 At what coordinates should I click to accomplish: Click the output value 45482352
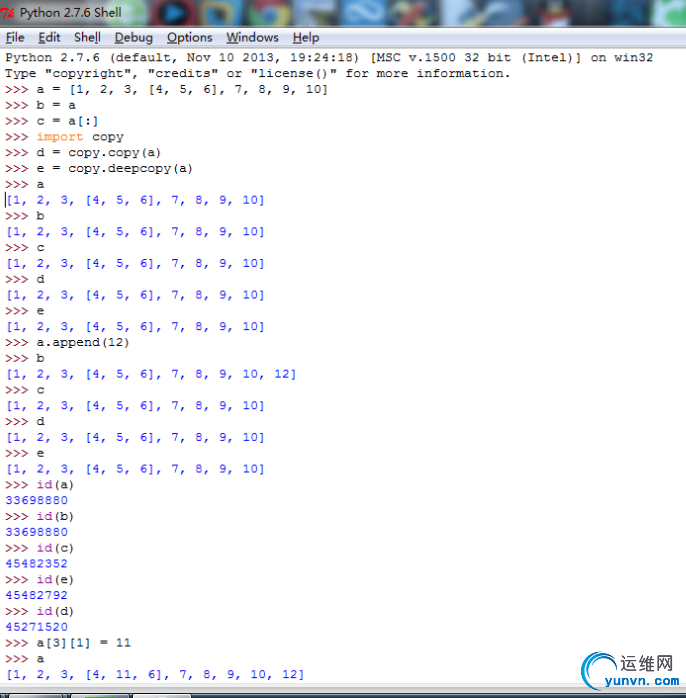pyautogui.click(x=37, y=564)
